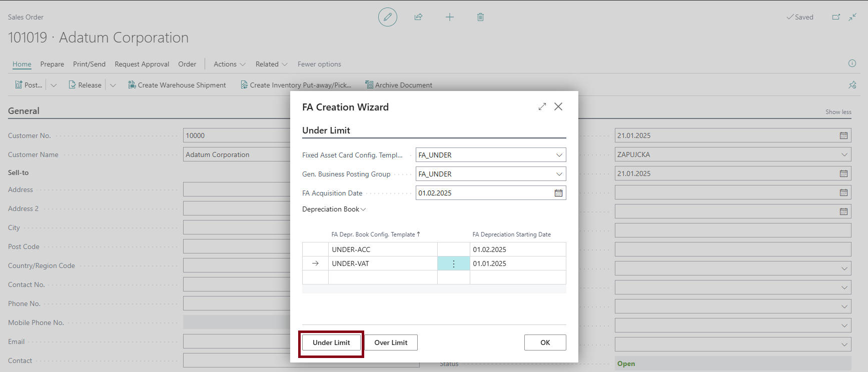This screenshot has height=372, width=868.
Task: Click Fewer options
Action: [319, 64]
